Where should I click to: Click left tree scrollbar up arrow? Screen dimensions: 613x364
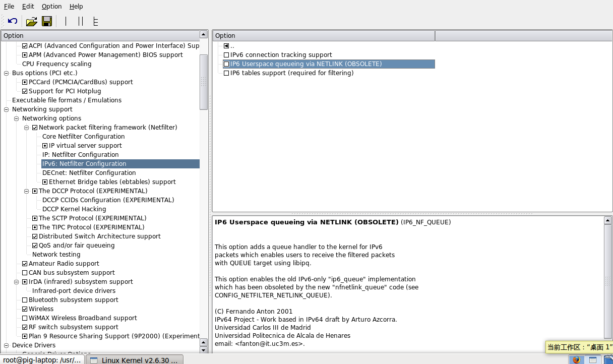pos(204,35)
